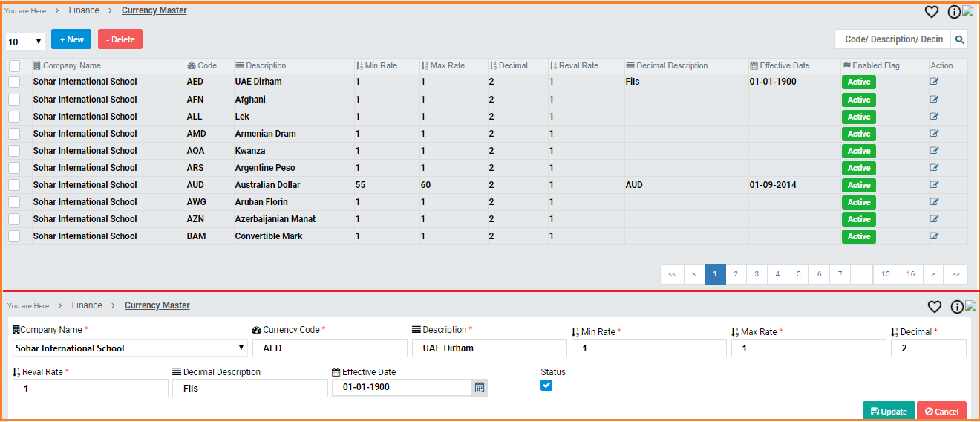Uncheck the Status checkbox in edit form
980x422 pixels.
pyautogui.click(x=546, y=385)
